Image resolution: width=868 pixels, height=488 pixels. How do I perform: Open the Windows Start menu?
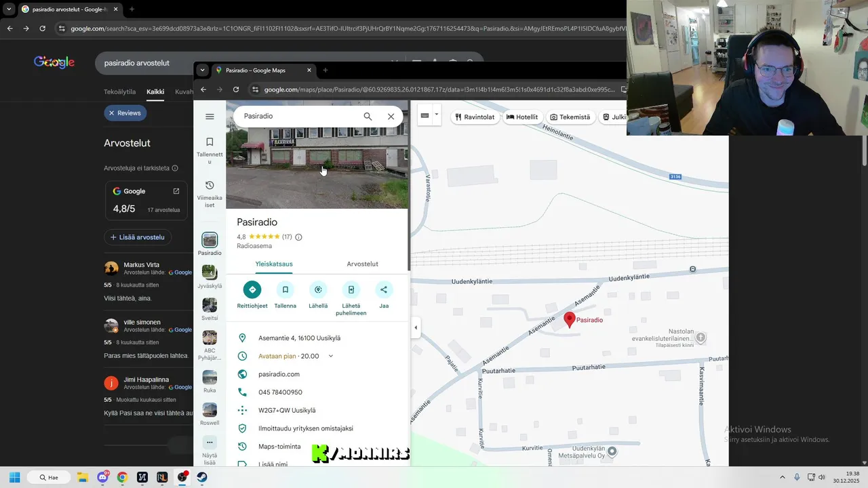coord(15,477)
